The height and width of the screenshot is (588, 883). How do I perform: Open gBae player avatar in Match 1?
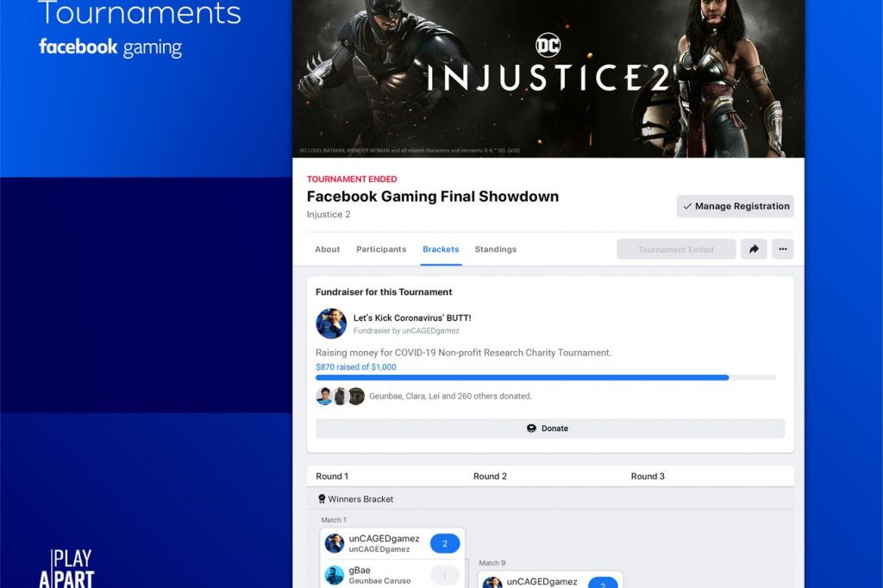click(x=335, y=575)
